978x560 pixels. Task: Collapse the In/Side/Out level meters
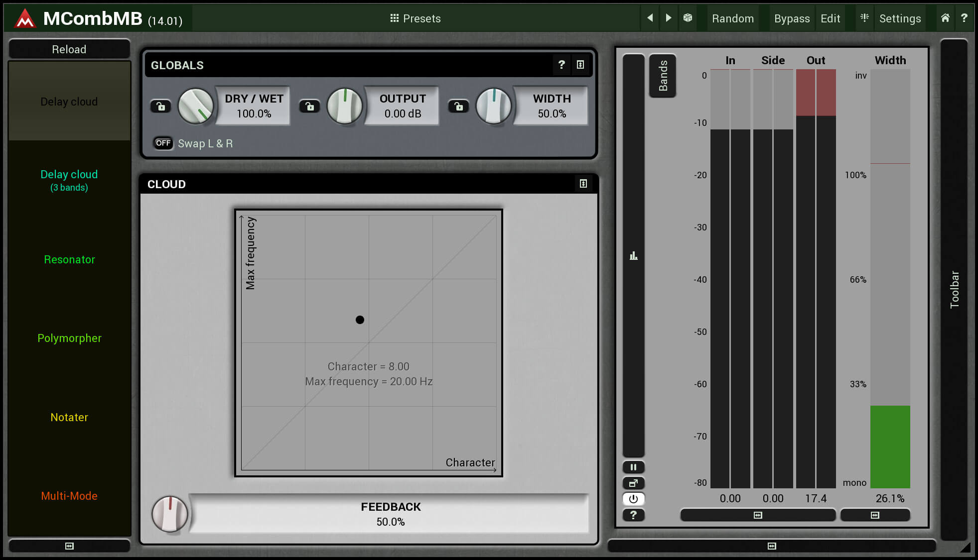(758, 515)
